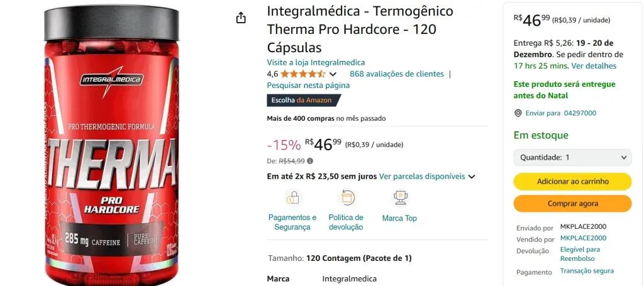Click the location pin icon near Enviar para
The width and height of the screenshot is (644, 286).
(x=518, y=113)
